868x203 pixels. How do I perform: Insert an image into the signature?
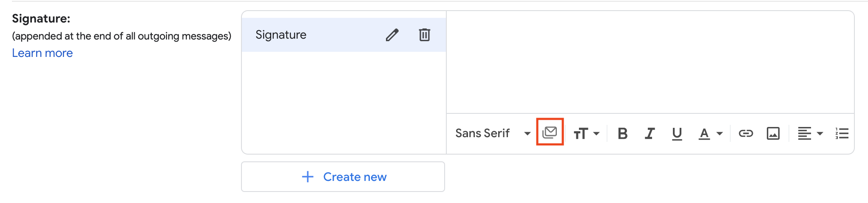pos(773,133)
